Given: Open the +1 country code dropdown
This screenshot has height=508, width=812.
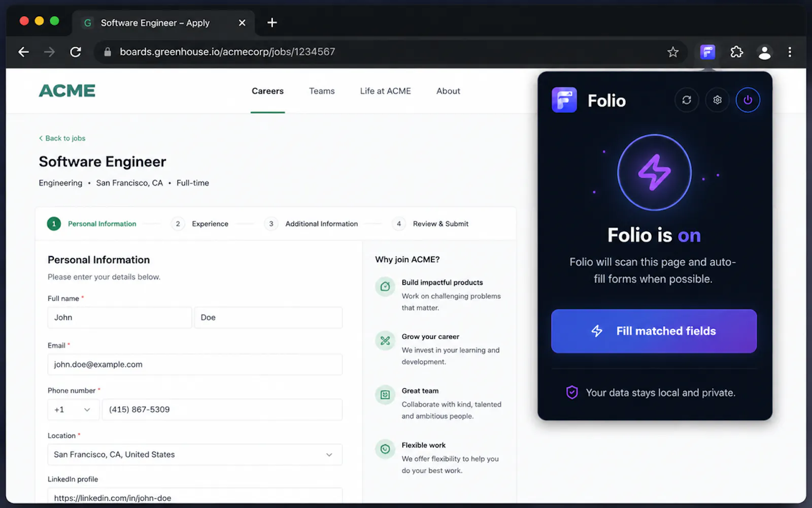Looking at the screenshot, I should [x=73, y=409].
